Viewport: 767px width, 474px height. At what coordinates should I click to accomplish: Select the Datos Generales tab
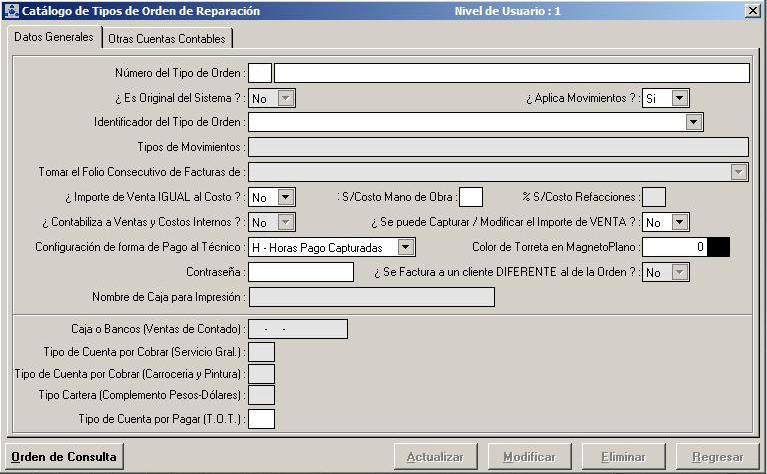click(x=54, y=37)
